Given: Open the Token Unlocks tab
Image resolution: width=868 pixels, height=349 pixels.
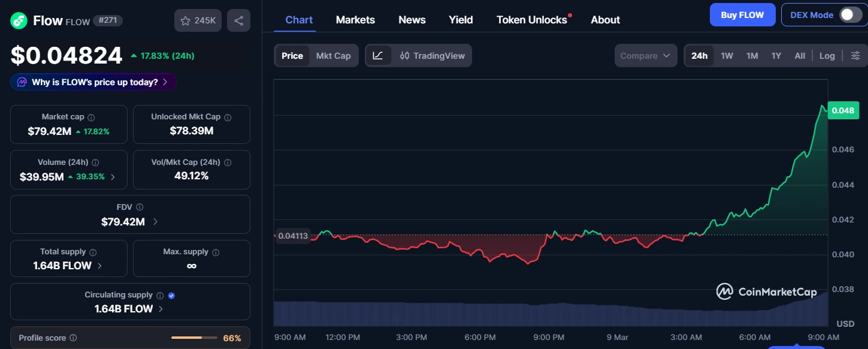Looking at the screenshot, I should click(x=531, y=19).
